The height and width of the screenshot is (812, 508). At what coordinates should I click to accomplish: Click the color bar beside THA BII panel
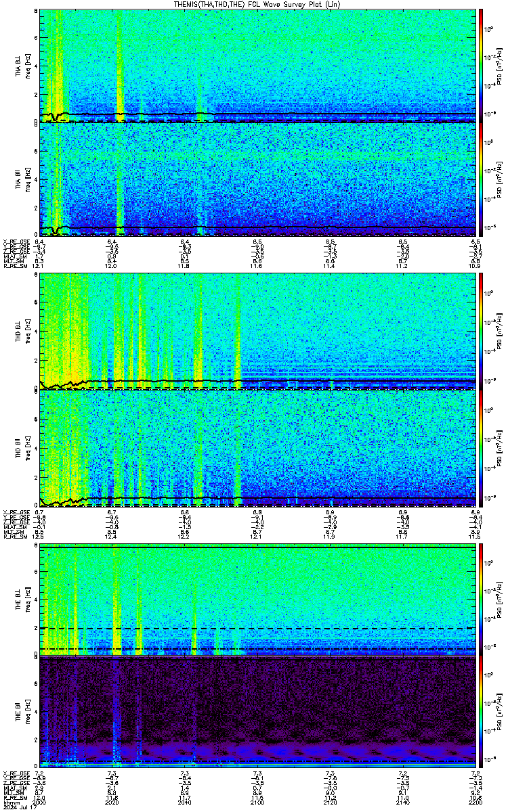coord(481,179)
